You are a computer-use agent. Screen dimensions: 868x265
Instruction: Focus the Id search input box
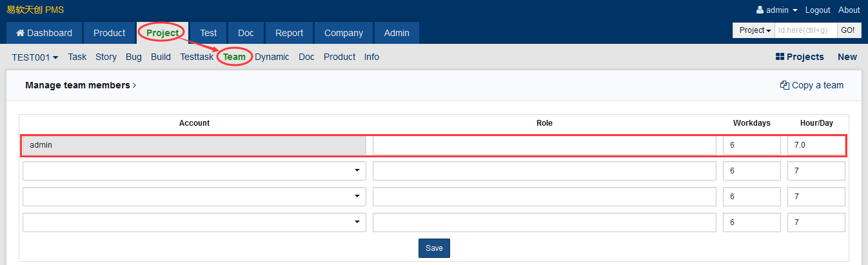(x=805, y=30)
